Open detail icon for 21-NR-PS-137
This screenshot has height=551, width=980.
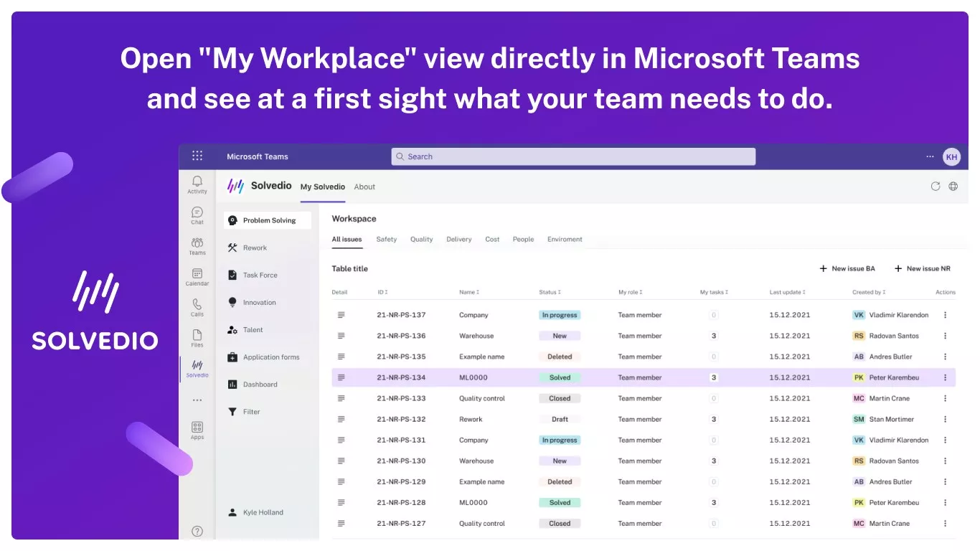coord(341,315)
